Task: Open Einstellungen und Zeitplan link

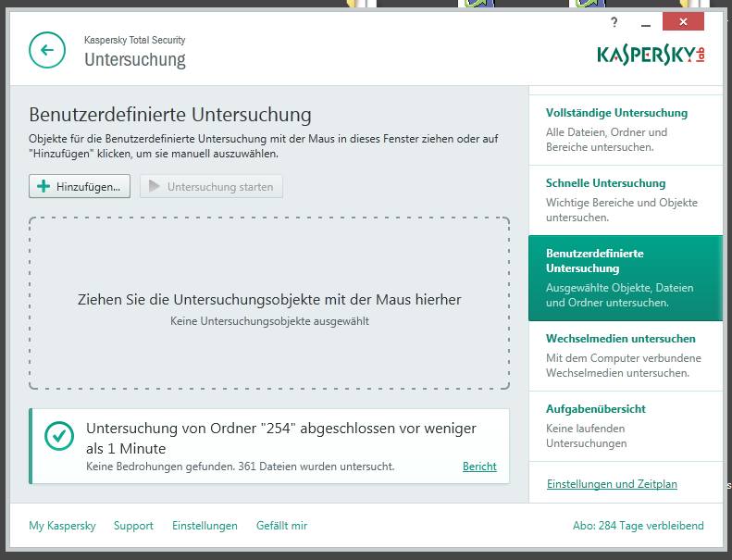Action: coord(612,484)
